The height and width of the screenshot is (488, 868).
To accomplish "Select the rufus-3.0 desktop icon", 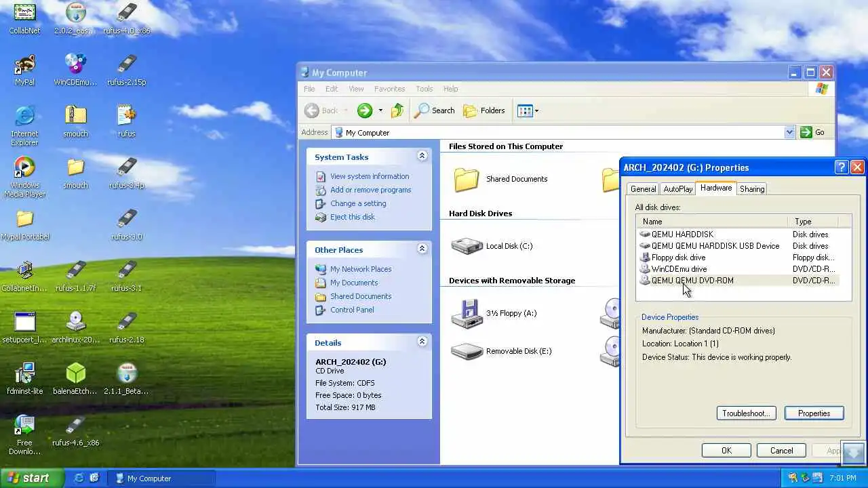I will pos(127,224).
